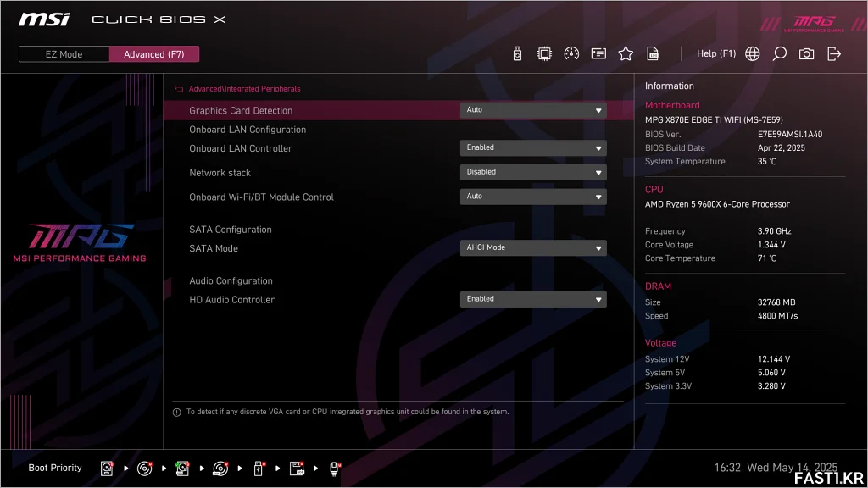The width and height of the screenshot is (868, 488).
Task: Open Help (F1)
Action: point(716,53)
